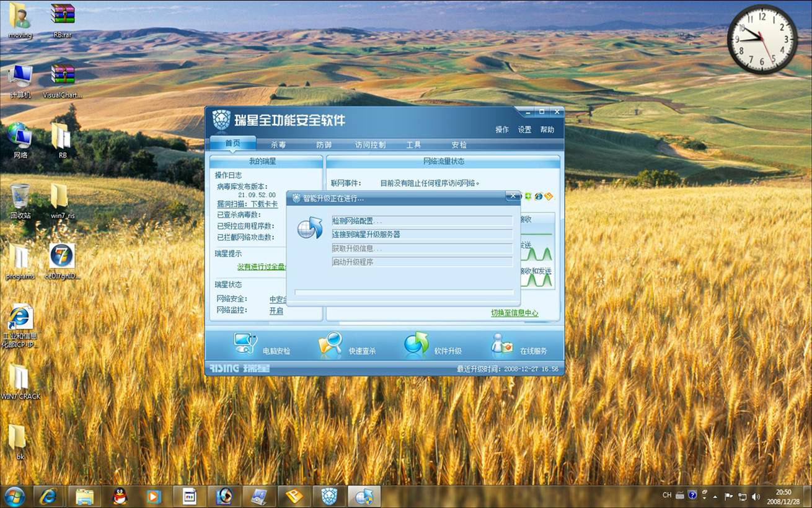
Task: Click the volume speaker in the system tray
Action: click(x=756, y=496)
